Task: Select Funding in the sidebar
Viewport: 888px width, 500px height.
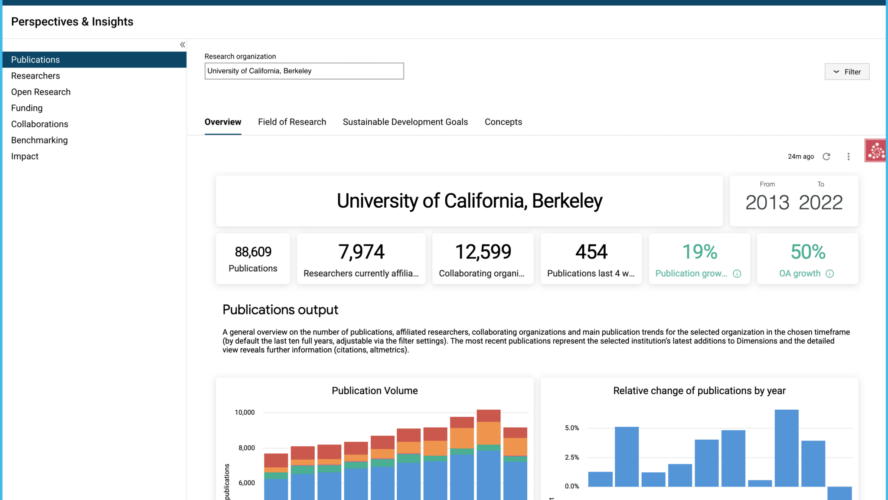Action: pyautogui.click(x=27, y=108)
